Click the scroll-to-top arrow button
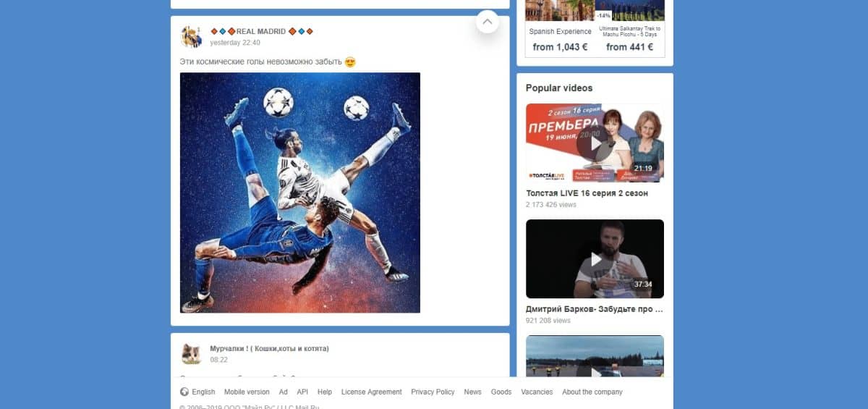868x409 pixels. 488,22
